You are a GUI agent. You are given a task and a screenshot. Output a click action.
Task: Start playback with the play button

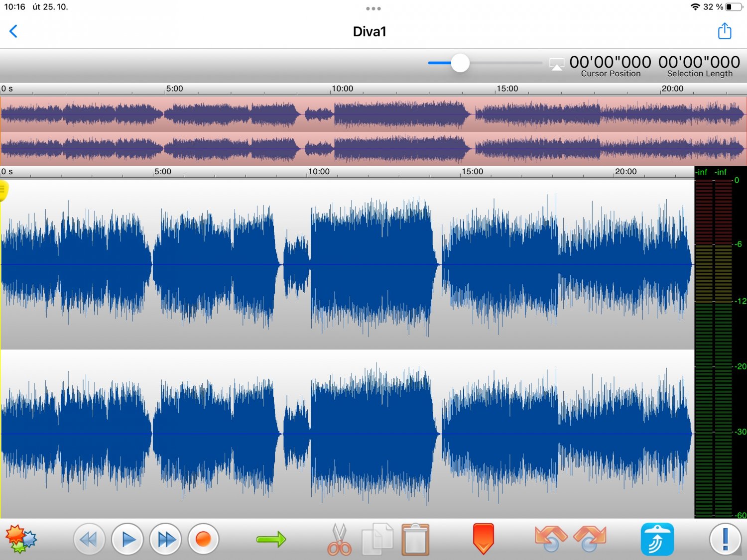pos(127,539)
